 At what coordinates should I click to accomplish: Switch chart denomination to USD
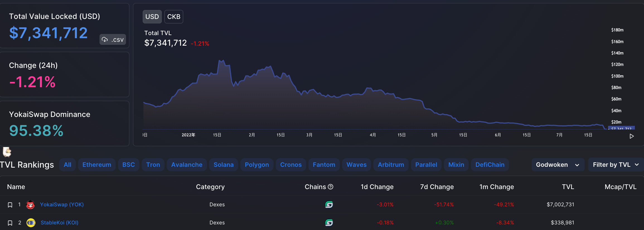coord(152,17)
